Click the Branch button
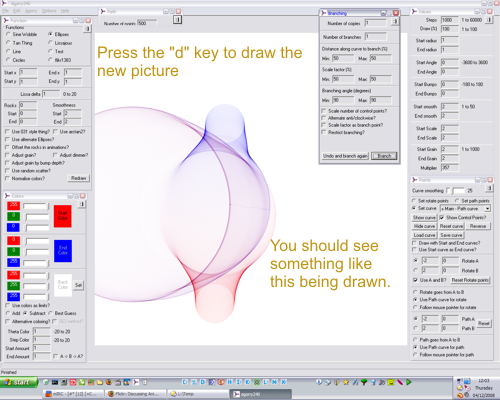The width and height of the screenshot is (500, 400). [384, 156]
